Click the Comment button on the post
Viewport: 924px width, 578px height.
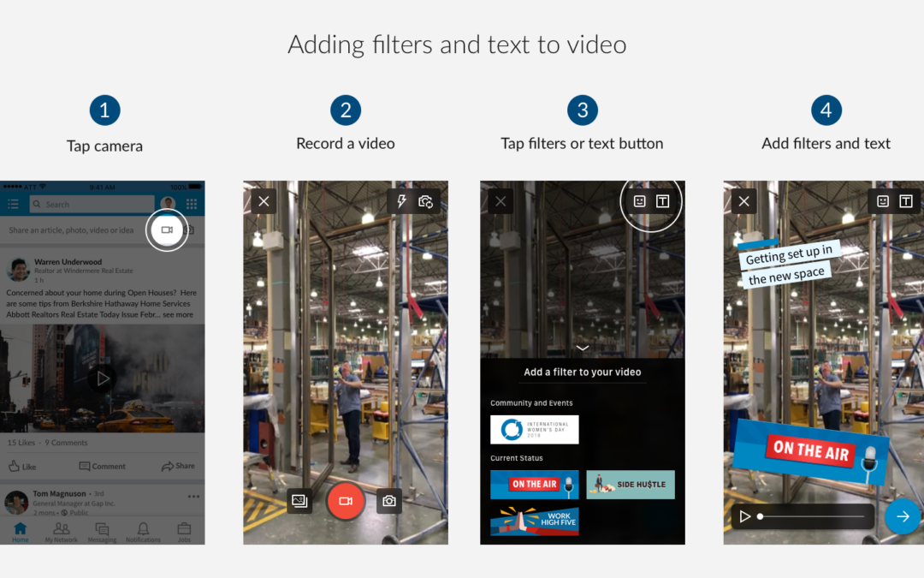point(103,466)
